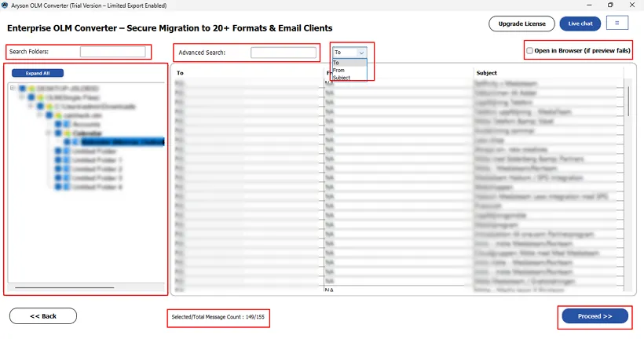Open Live chat support
Image resolution: width=644 pixels, height=339 pixels.
click(x=580, y=24)
